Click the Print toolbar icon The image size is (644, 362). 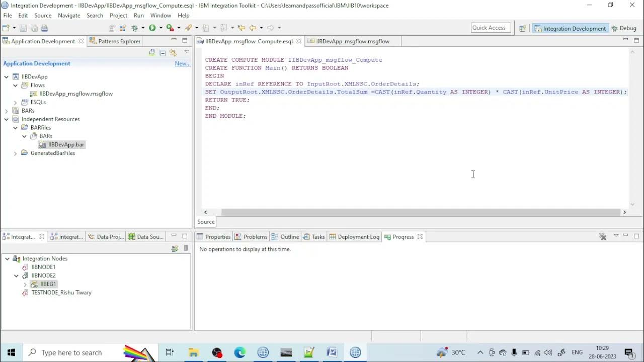tap(44, 28)
